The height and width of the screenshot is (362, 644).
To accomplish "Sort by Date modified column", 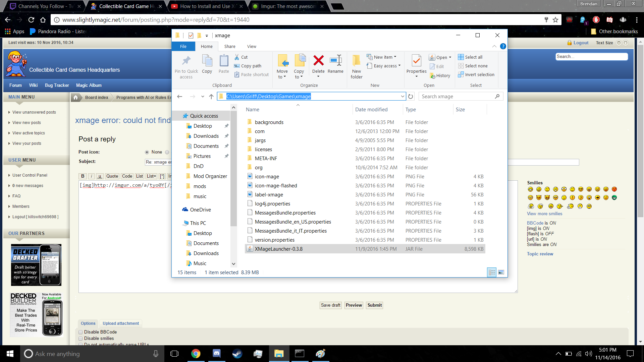I will 371,110.
